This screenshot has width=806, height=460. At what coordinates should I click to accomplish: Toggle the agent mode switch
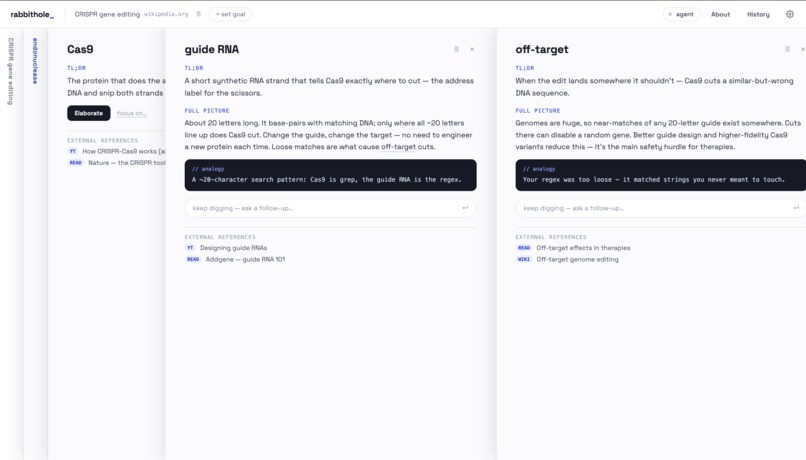click(681, 14)
